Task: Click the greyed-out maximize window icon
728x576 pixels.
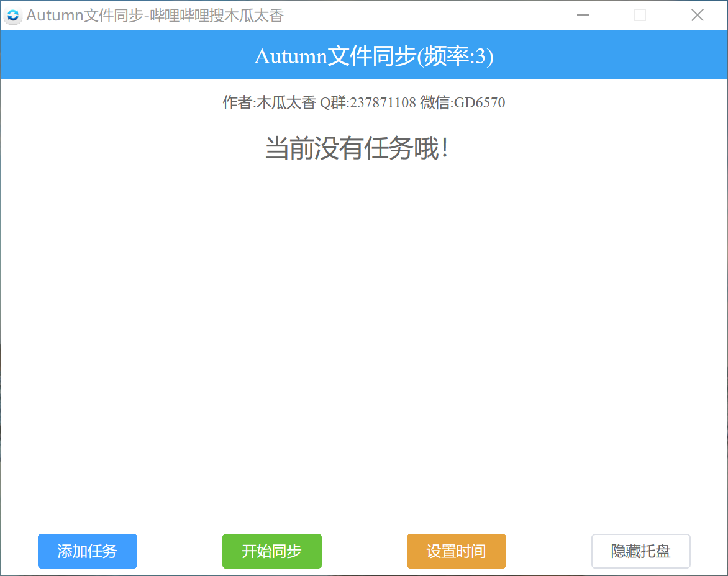Action: 640,16
